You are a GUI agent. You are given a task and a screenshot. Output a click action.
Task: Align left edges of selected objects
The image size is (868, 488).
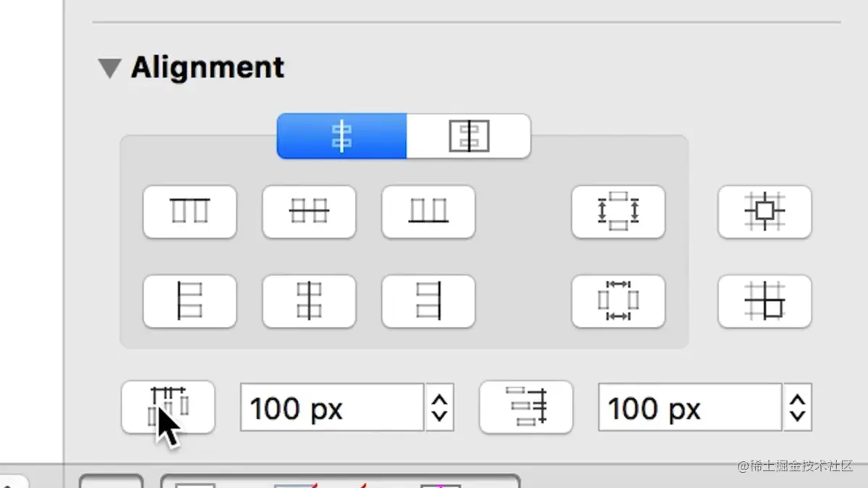pyautogui.click(x=190, y=301)
